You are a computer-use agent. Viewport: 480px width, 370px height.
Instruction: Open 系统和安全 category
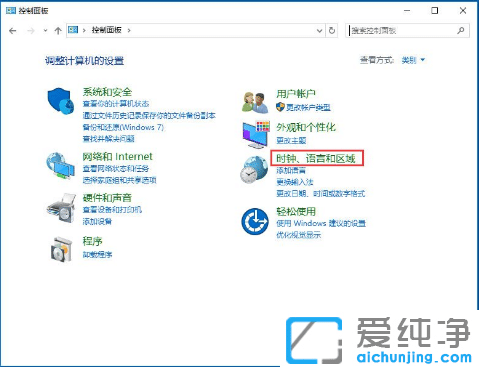[107, 92]
